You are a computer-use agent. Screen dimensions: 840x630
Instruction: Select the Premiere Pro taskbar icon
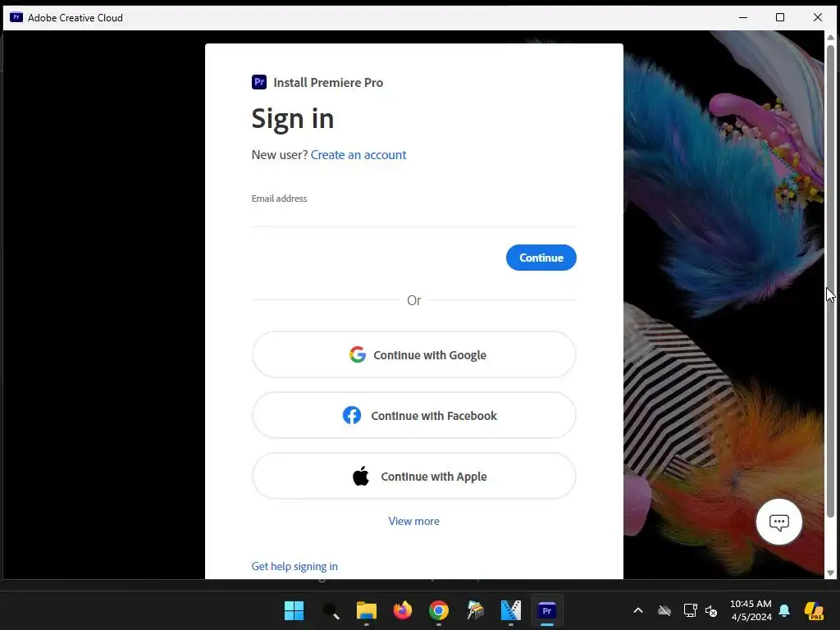click(x=547, y=610)
